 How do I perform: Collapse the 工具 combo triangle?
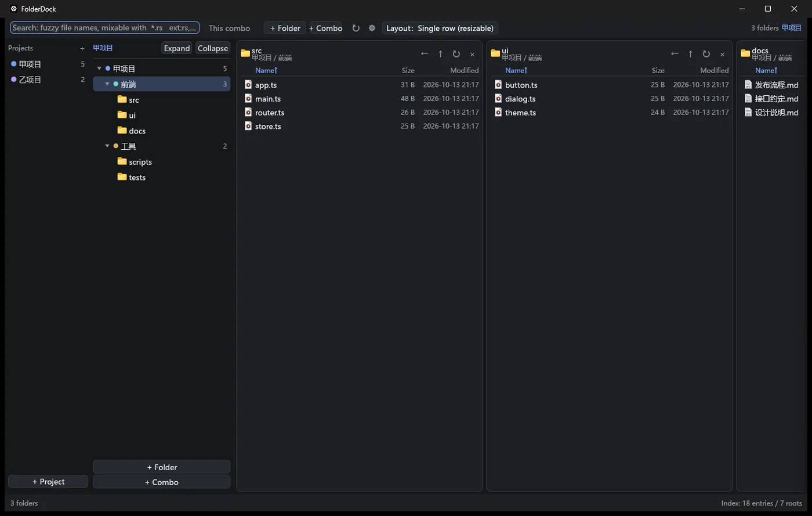click(107, 146)
